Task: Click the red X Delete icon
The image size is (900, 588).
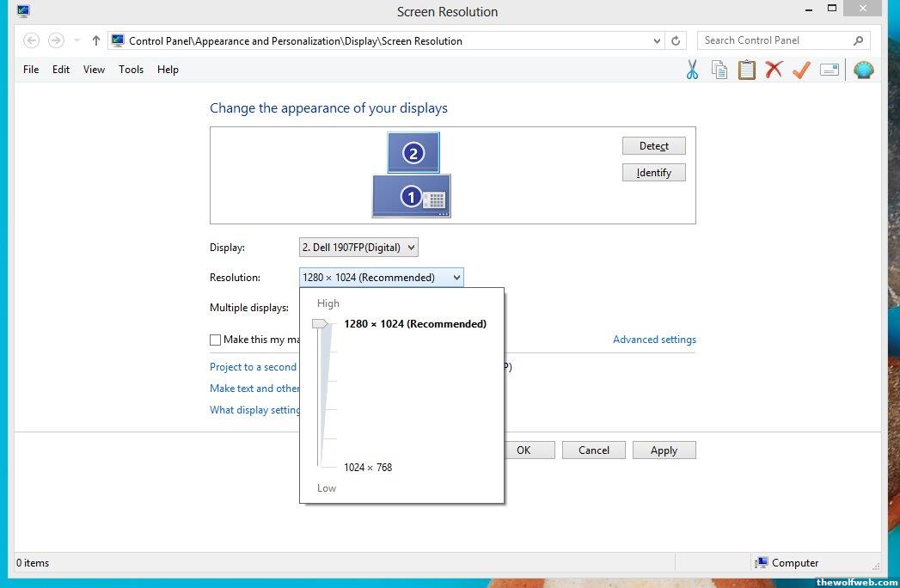Action: click(x=774, y=70)
